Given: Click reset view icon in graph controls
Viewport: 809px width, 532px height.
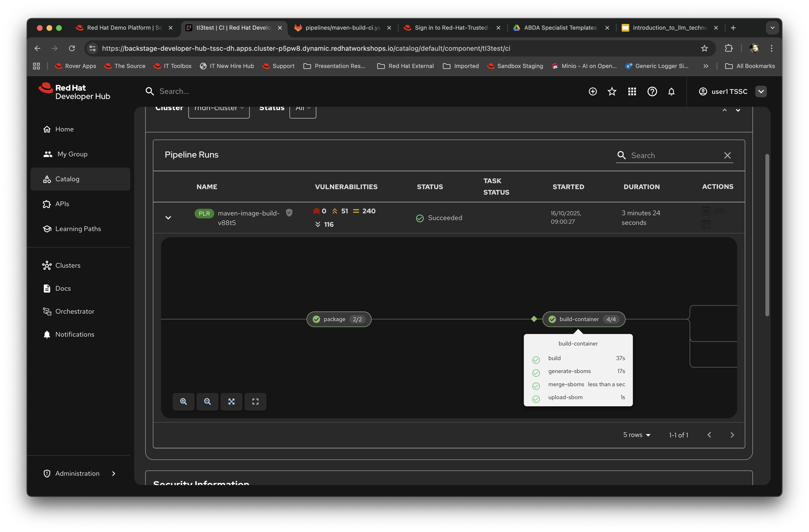Looking at the screenshot, I should point(255,402).
